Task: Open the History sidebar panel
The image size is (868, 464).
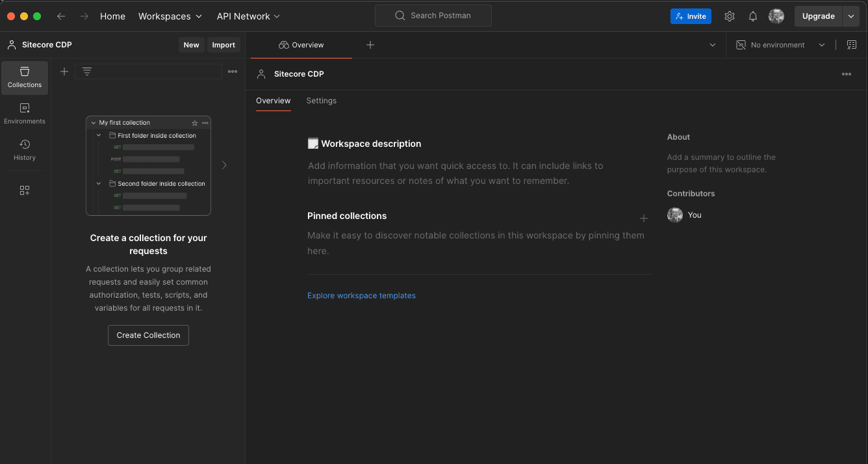Action: pyautogui.click(x=25, y=150)
